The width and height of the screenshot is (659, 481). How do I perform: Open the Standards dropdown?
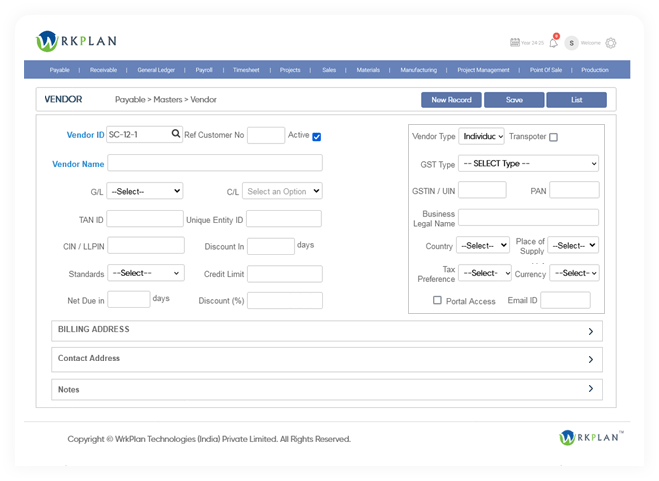[146, 273]
